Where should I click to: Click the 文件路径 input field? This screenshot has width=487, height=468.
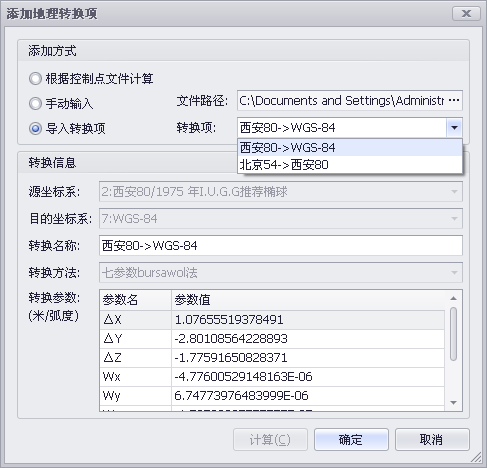pos(342,100)
